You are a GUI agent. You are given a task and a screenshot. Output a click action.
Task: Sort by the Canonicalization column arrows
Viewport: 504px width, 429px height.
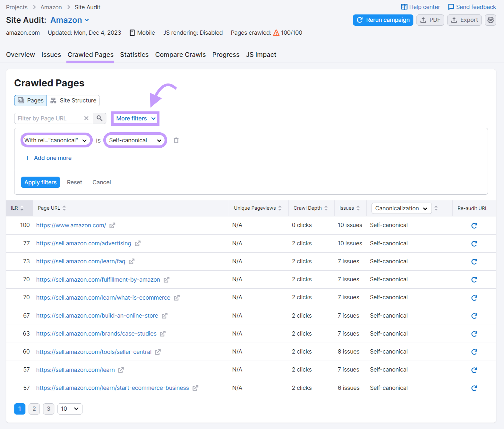point(436,208)
